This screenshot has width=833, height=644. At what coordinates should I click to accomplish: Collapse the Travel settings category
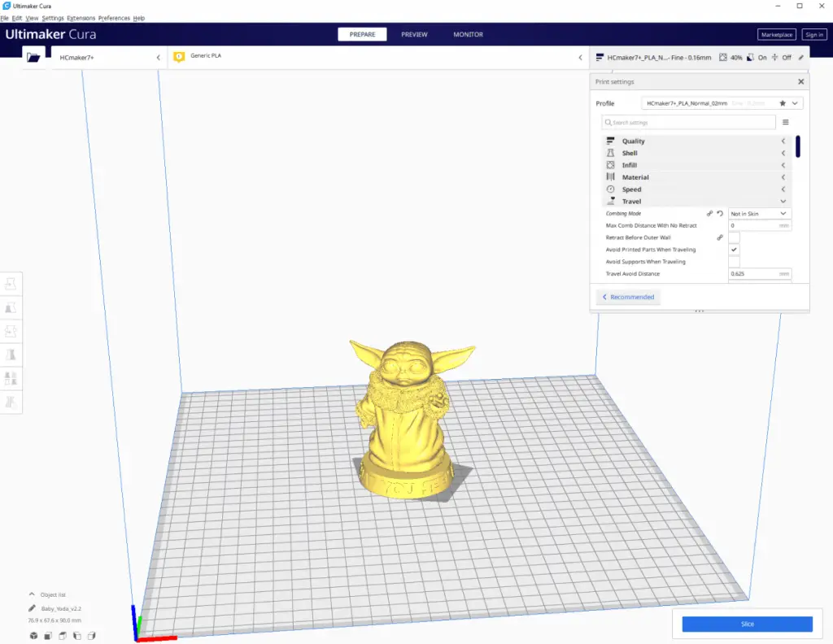point(696,202)
